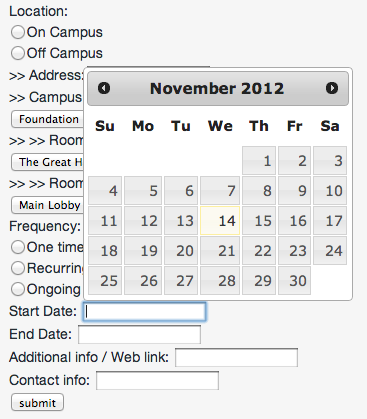Screen dimensions: 367x419
Task: Open the Foundation campus dropdown
Action: click(x=47, y=119)
